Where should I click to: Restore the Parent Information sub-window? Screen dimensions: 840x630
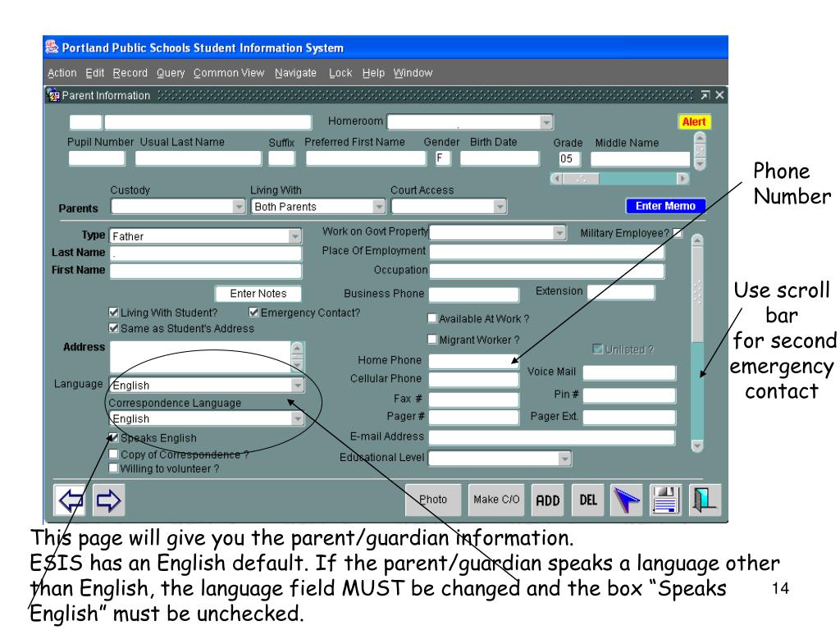pos(705,95)
